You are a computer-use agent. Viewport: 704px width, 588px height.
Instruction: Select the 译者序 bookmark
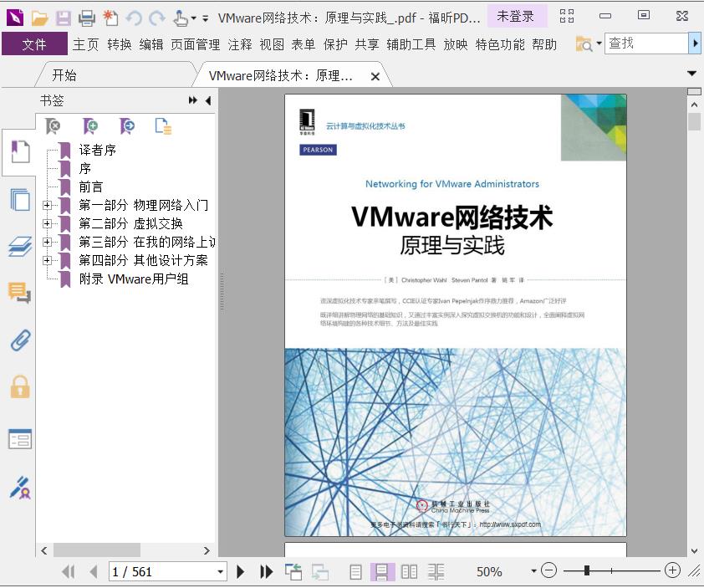coord(98,150)
